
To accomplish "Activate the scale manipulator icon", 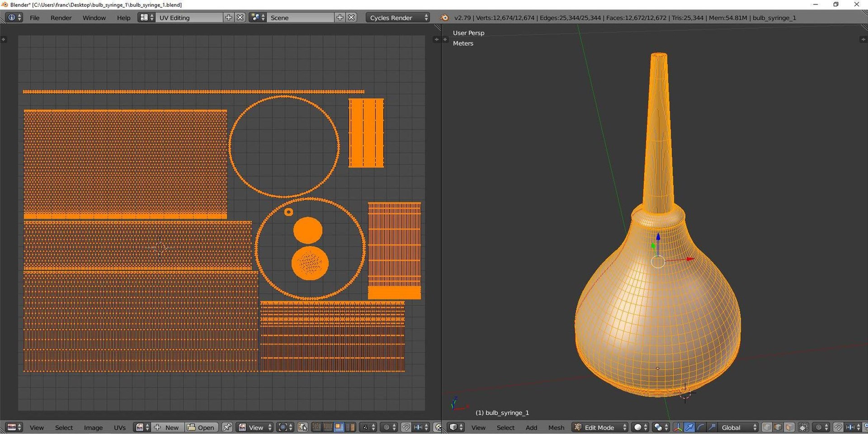I will (712, 427).
